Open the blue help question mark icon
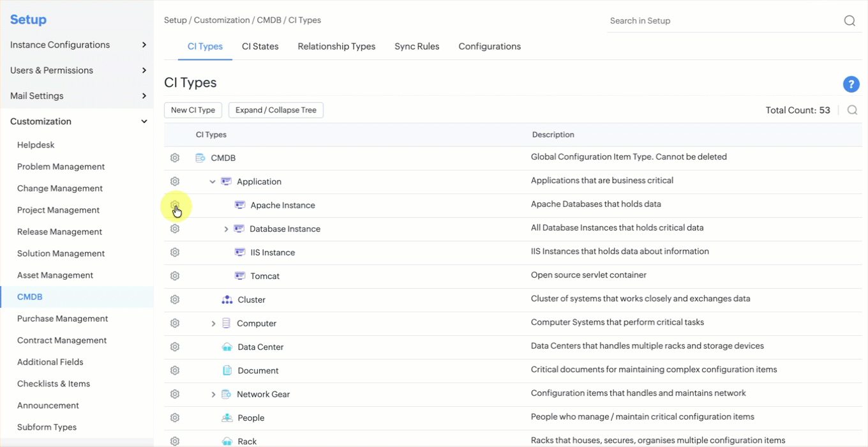The width and height of the screenshot is (868, 447). tap(850, 84)
